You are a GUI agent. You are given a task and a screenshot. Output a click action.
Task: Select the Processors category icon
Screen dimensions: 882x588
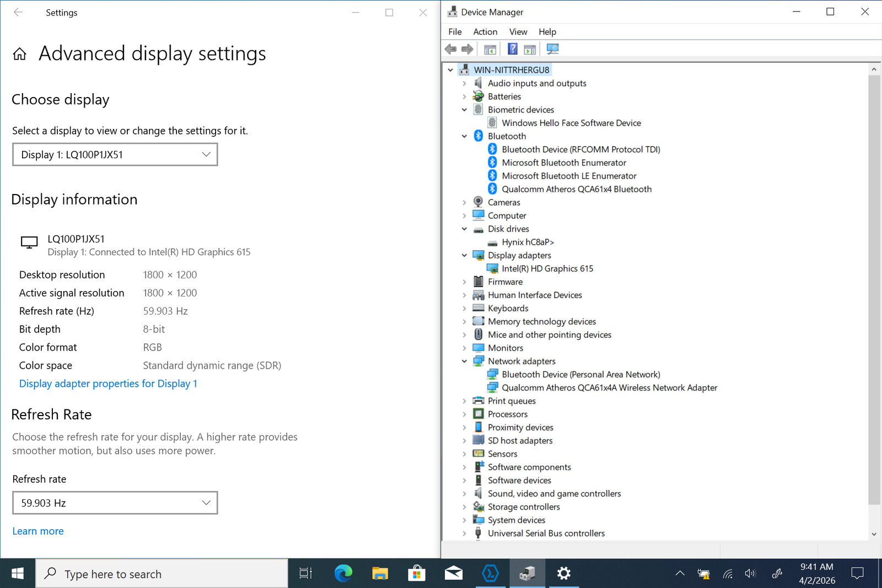coord(478,414)
